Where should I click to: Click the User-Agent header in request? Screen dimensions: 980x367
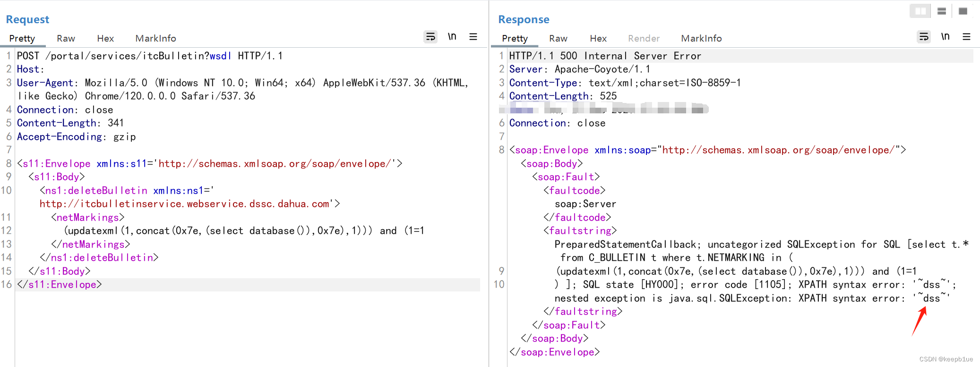pyautogui.click(x=242, y=89)
